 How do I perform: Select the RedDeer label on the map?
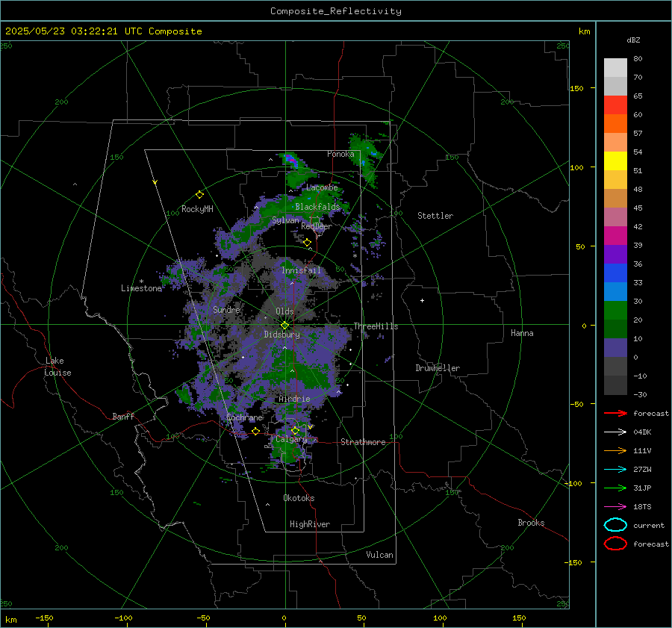317,226
